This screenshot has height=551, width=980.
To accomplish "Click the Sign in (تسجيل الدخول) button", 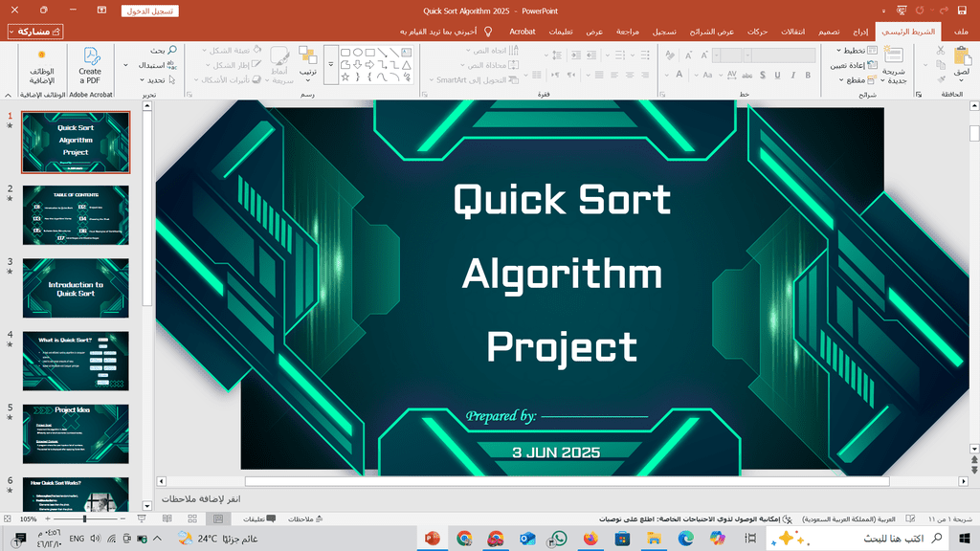I will (x=149, y=11).
